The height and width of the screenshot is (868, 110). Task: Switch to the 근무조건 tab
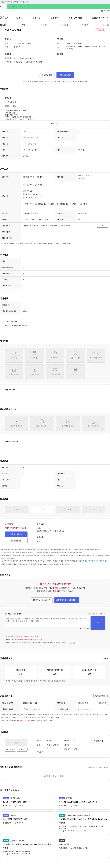(24, 25)
